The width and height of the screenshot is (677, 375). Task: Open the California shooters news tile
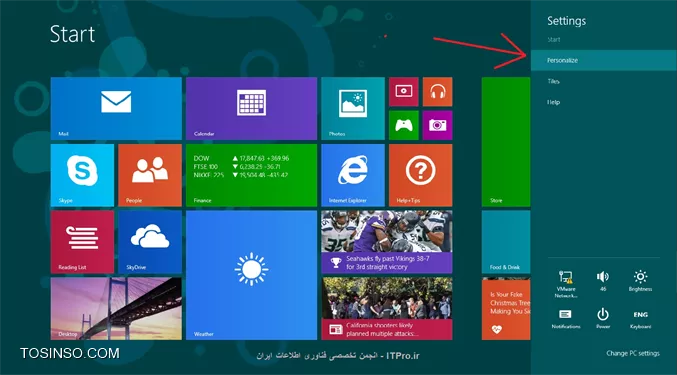(386, 309)
